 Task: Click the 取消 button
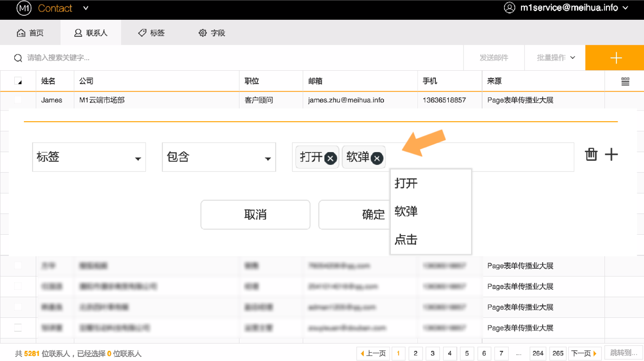[x=255, y=215]
